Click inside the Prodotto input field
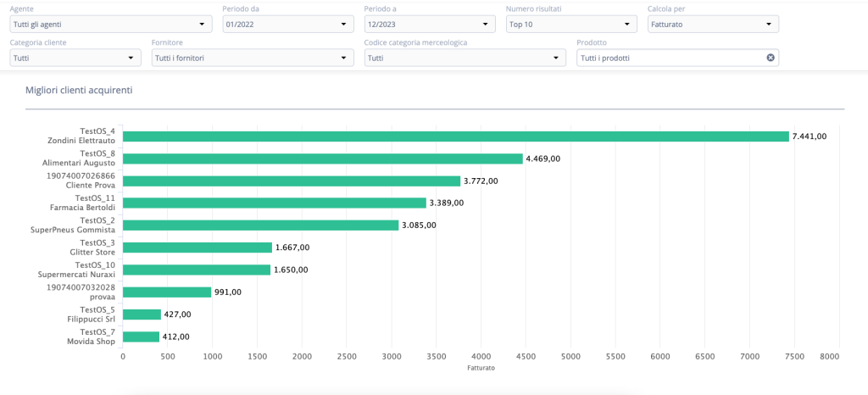 coord(670,58)
